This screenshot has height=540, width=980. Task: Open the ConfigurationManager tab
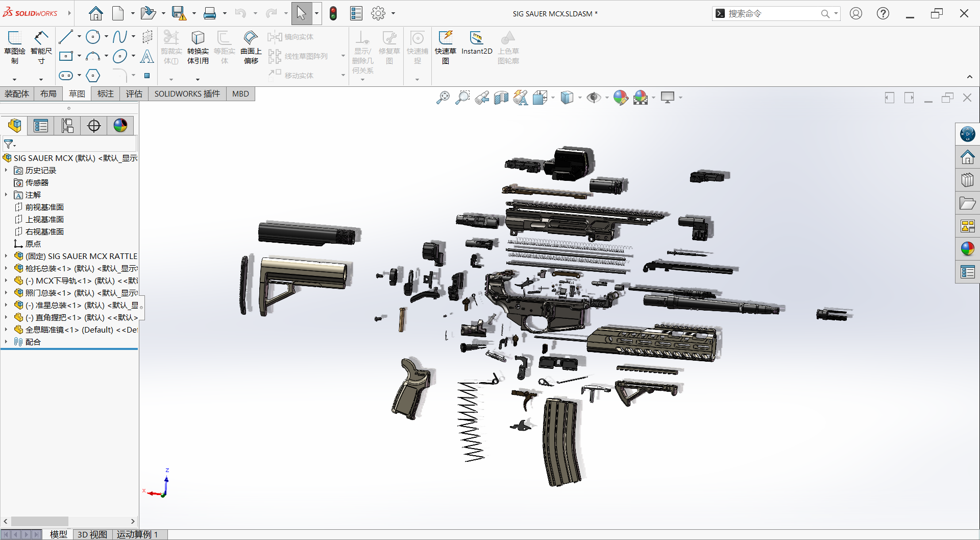67,126
